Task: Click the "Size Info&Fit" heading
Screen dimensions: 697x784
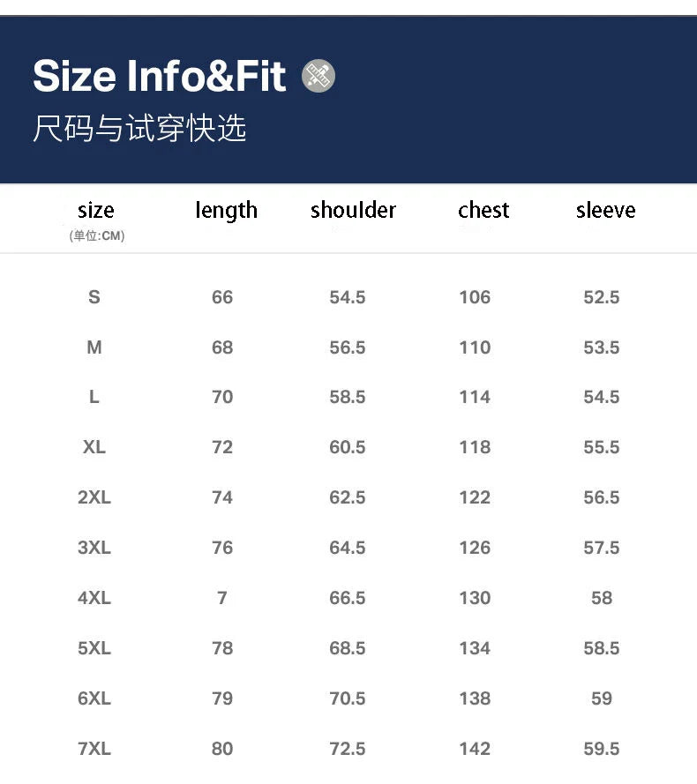Action: tap(160, 77)
